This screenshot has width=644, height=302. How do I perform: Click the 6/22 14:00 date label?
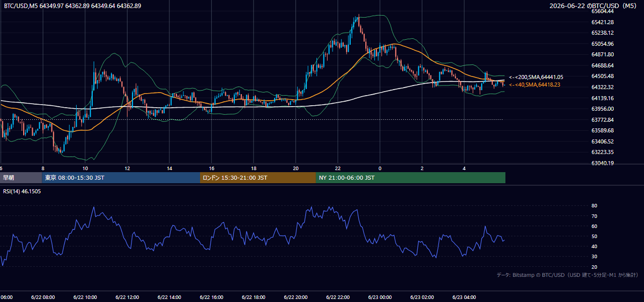(169, 297)
